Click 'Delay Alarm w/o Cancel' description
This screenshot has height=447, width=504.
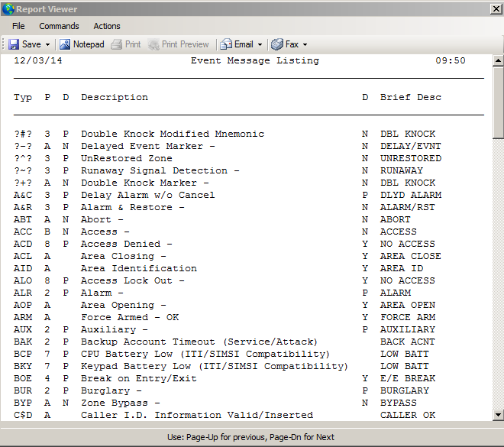(x=148, y=195)
